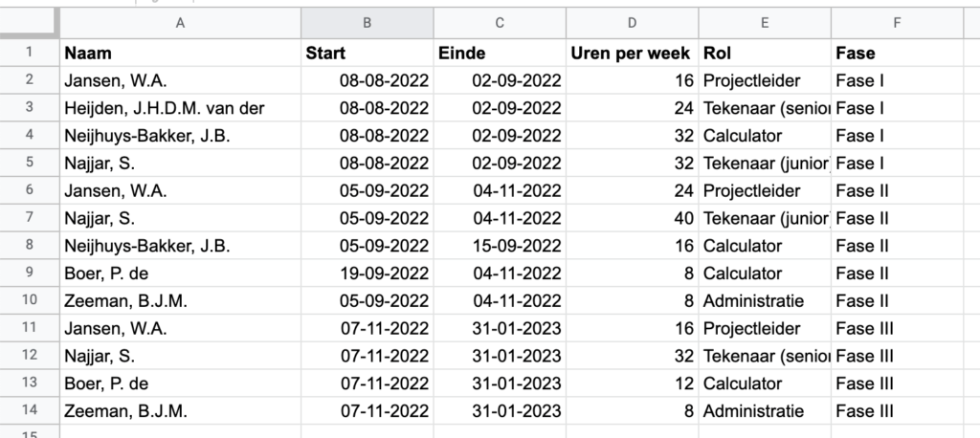This screenshot has width=980, height=438.
Task: Click the column D header
Action: [632, 24]
